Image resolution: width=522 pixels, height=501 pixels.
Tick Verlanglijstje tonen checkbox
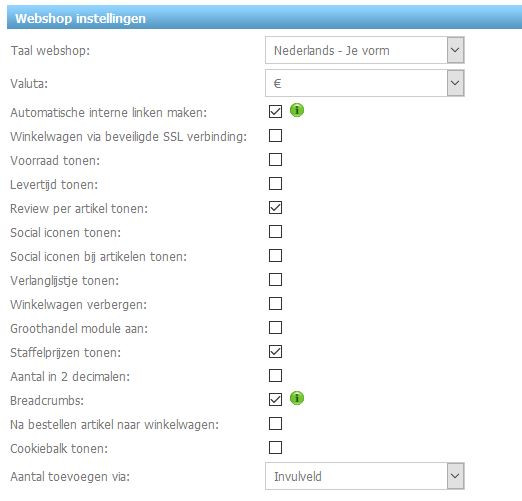pyautogui.click(x=275, y=280)
